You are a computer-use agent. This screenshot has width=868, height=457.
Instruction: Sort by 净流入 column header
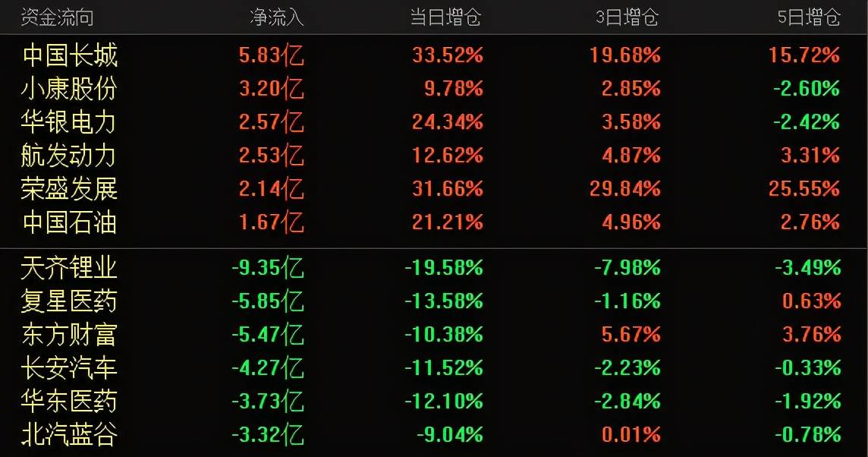point(277,17)
